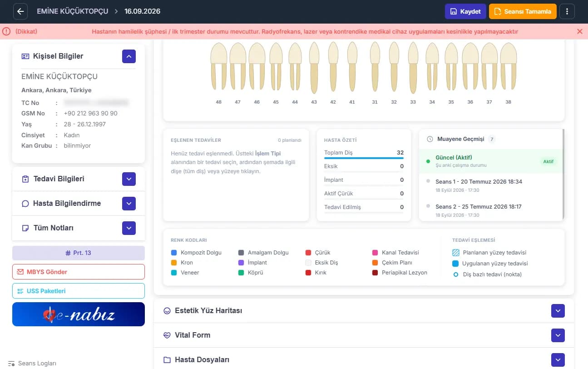Save with the Kaydet button
The height and width of the screenshot is (369, 588).
click(465, 11)
